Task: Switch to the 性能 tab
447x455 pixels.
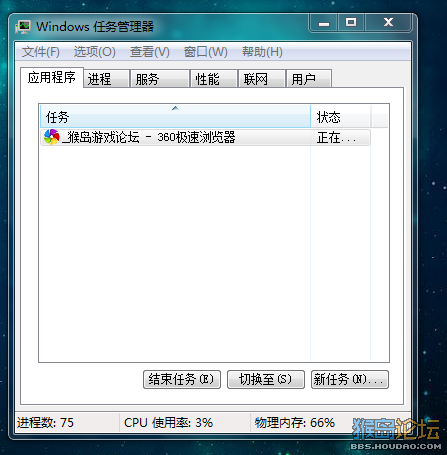Action: pyautogui.click(x=214, y=79)
